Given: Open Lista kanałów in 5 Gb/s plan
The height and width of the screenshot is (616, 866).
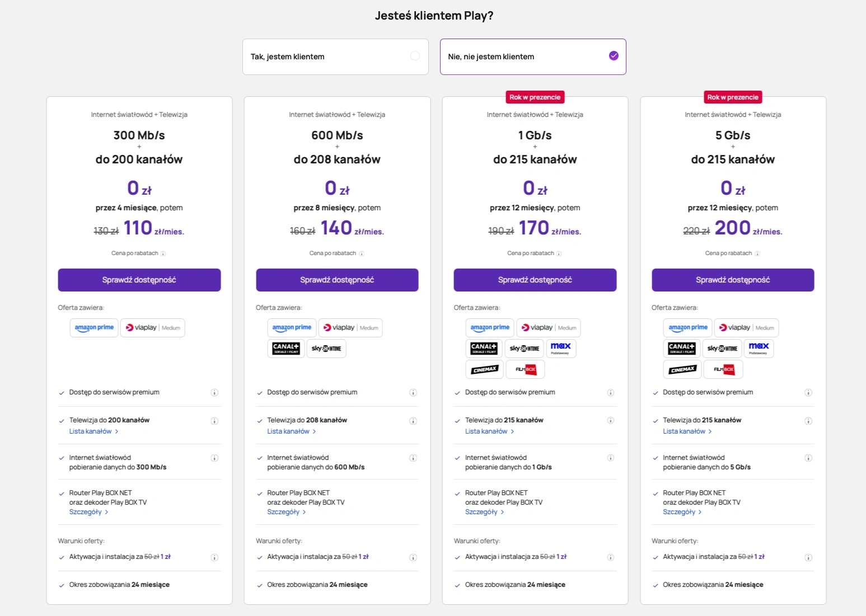Looking at the screenshot, I should tap(687, 431).
